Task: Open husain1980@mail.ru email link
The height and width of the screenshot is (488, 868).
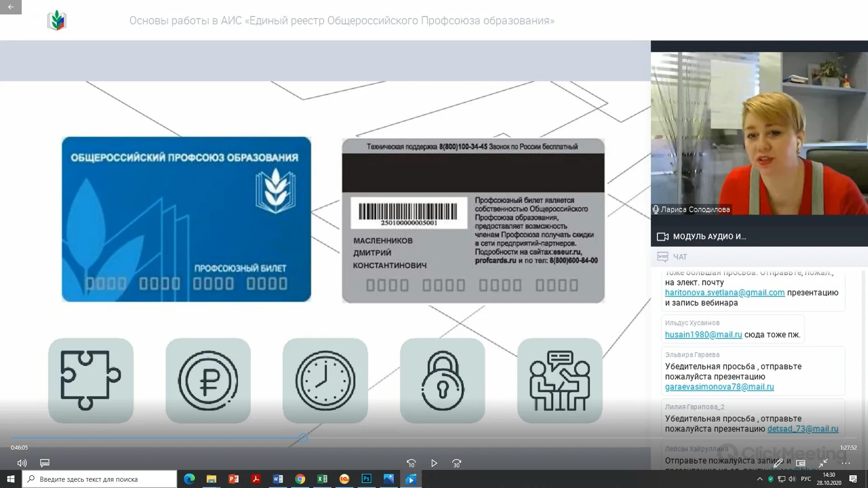Action: click(x=703, y=335)
